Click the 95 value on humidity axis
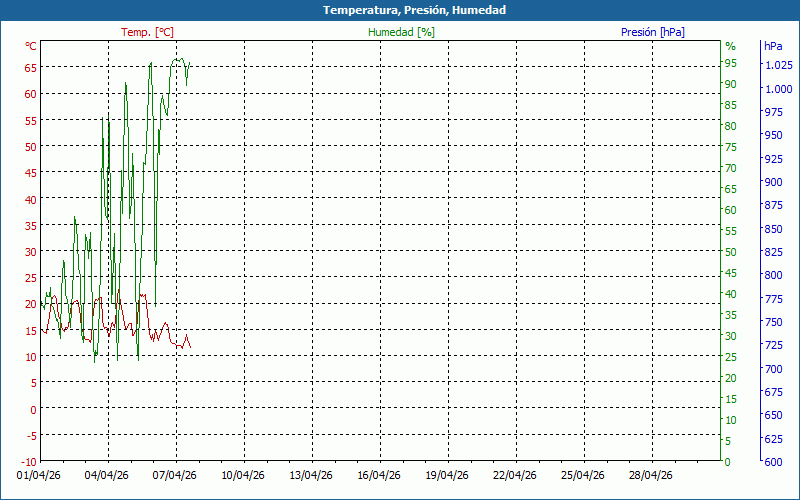The width and height of the screenshot is (800, 500). click(730, 63)
